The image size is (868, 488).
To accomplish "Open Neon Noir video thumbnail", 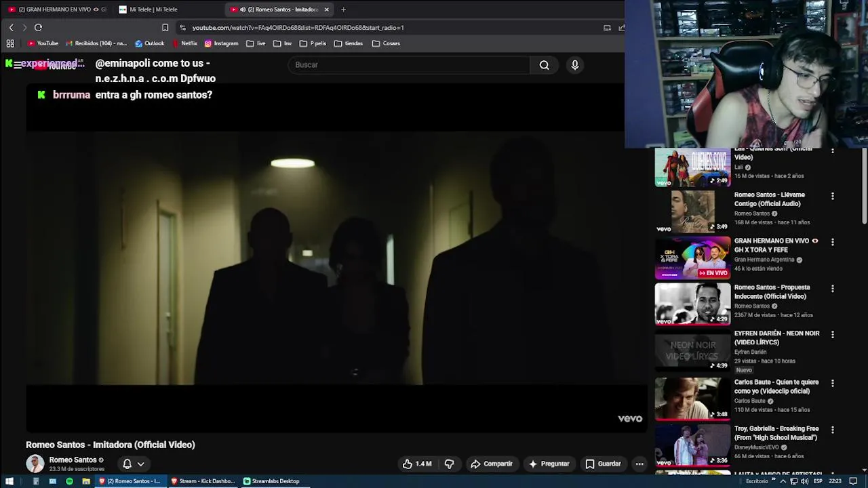I will click(692, 350).
